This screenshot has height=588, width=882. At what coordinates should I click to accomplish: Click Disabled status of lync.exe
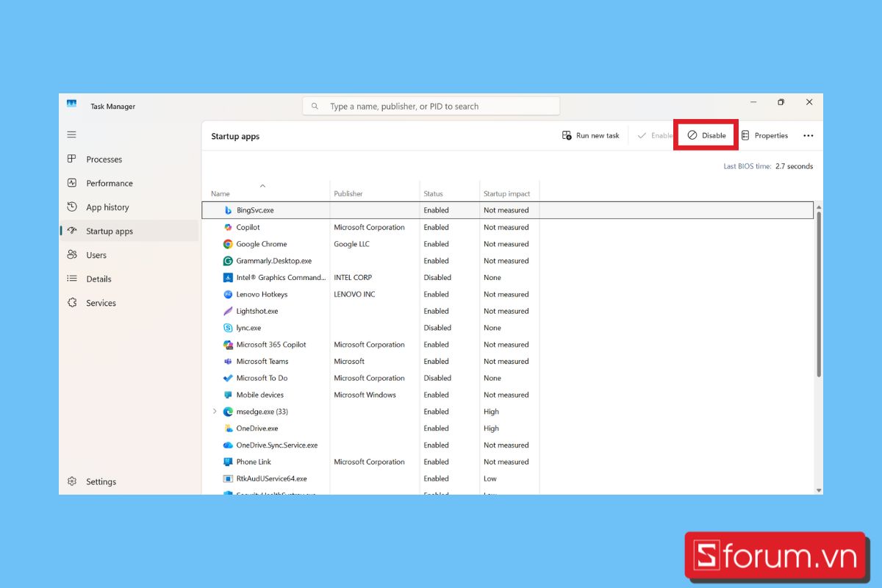(437, 328)
